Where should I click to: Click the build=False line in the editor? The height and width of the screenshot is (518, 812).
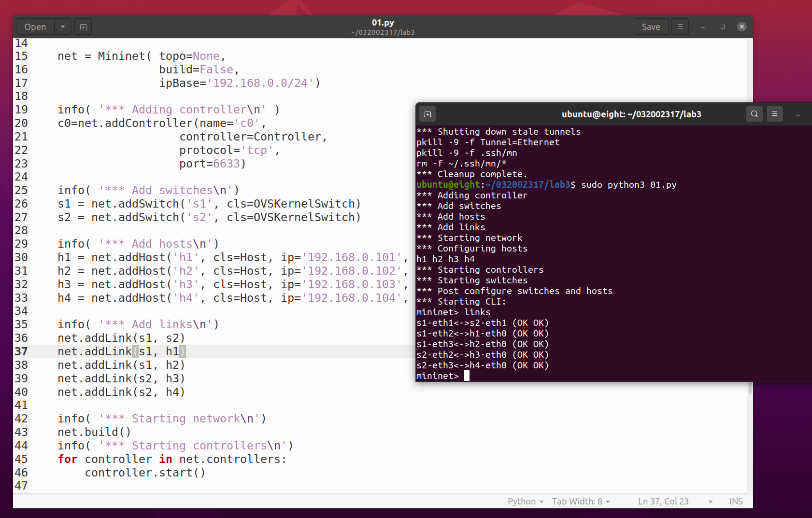coord(199,70)
